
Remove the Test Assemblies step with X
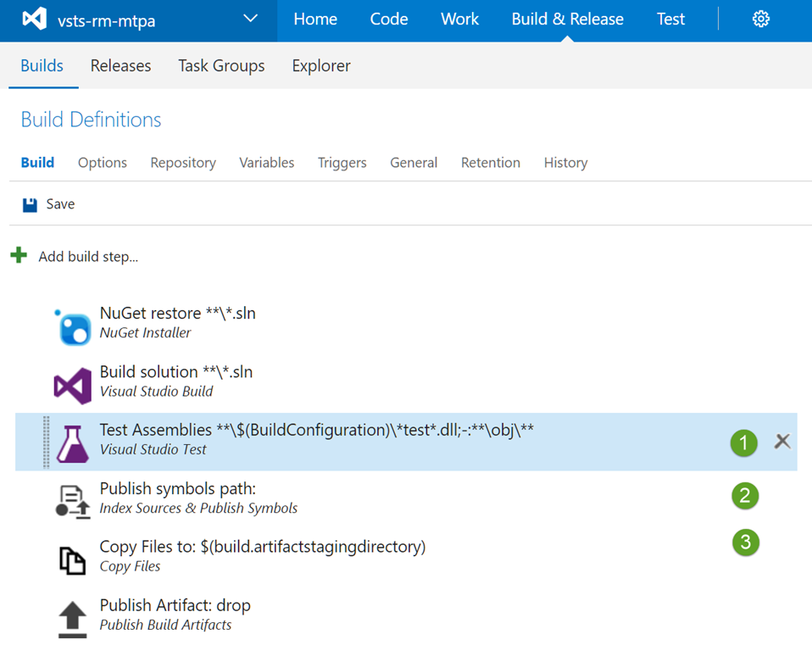pyautogui.click(x=782, y=441)
